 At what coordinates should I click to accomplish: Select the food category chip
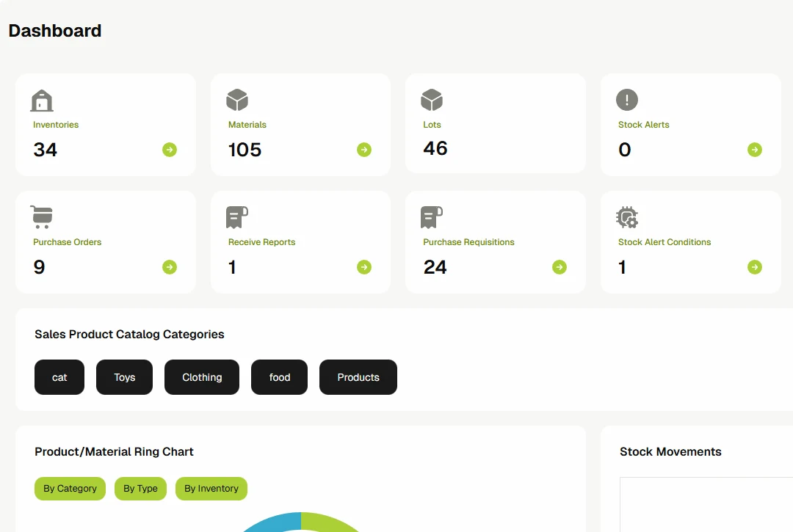[279, 377]
